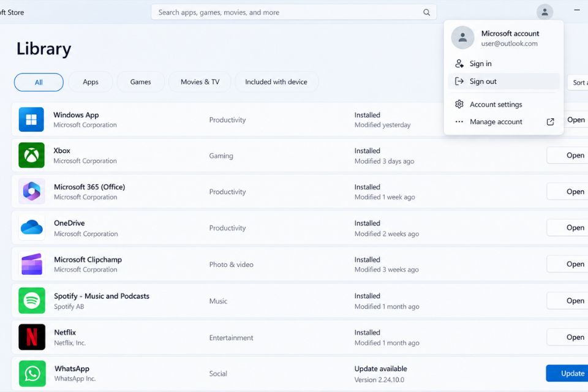This screenshot has width=588, height=392.
Task: Open the profile avatar button in title bar
Action: [x=545, y=12]
